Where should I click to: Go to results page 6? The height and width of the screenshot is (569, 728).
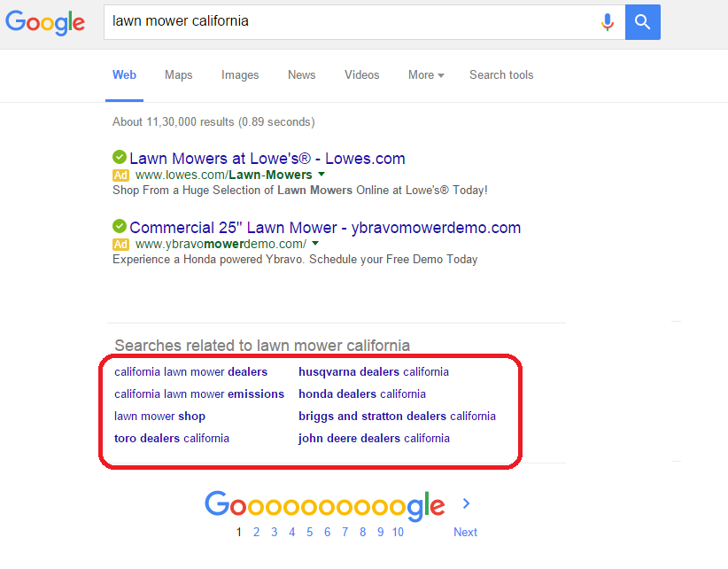(x=328, y=533)
